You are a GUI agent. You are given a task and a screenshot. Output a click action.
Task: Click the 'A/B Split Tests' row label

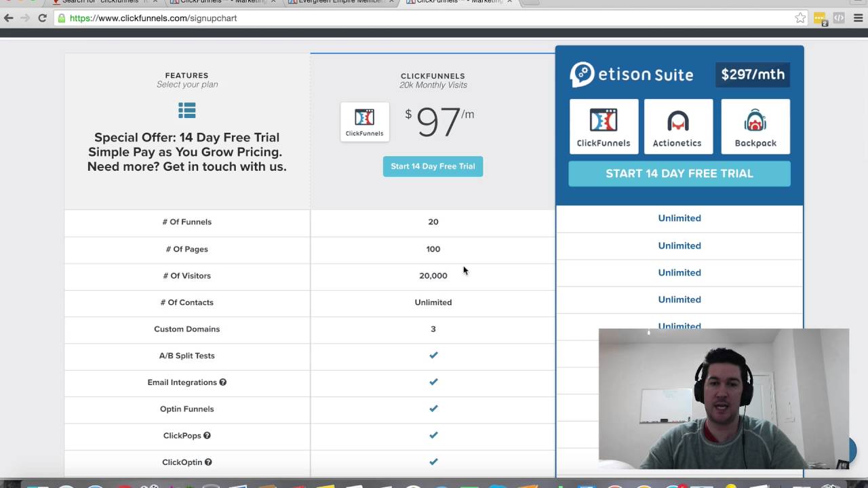pos(186,356)
